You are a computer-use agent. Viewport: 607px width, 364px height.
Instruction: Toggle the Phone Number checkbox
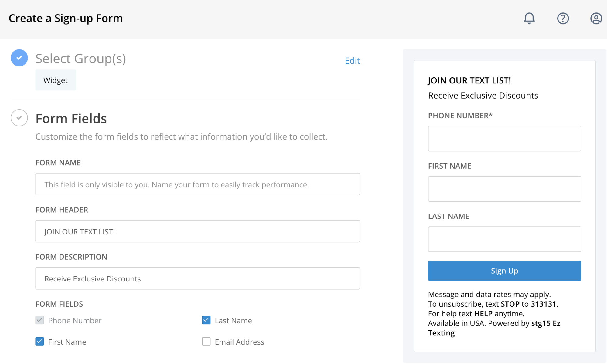(40, 320)
